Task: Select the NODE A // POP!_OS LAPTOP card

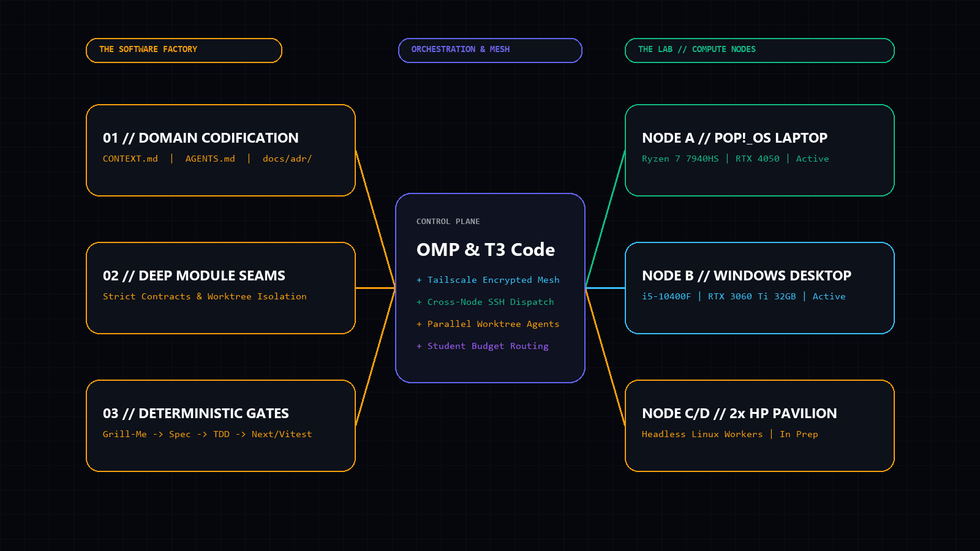Action: click(x=759, y=150)
